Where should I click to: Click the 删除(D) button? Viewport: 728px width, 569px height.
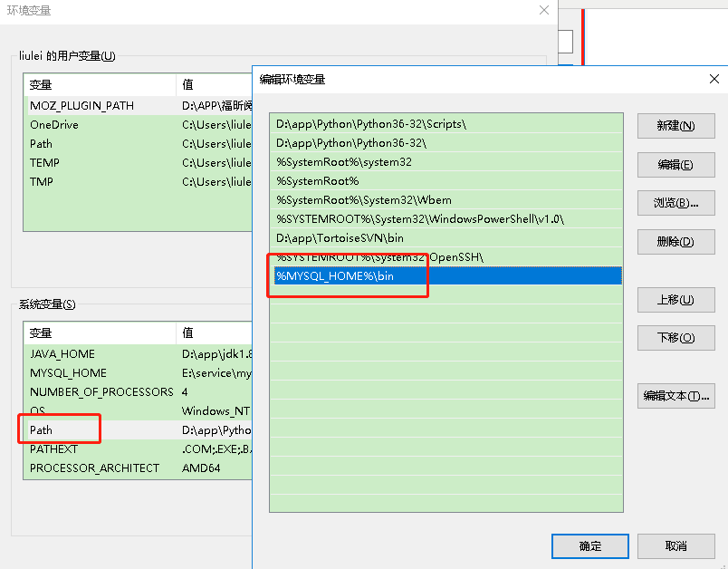point(675,242)
